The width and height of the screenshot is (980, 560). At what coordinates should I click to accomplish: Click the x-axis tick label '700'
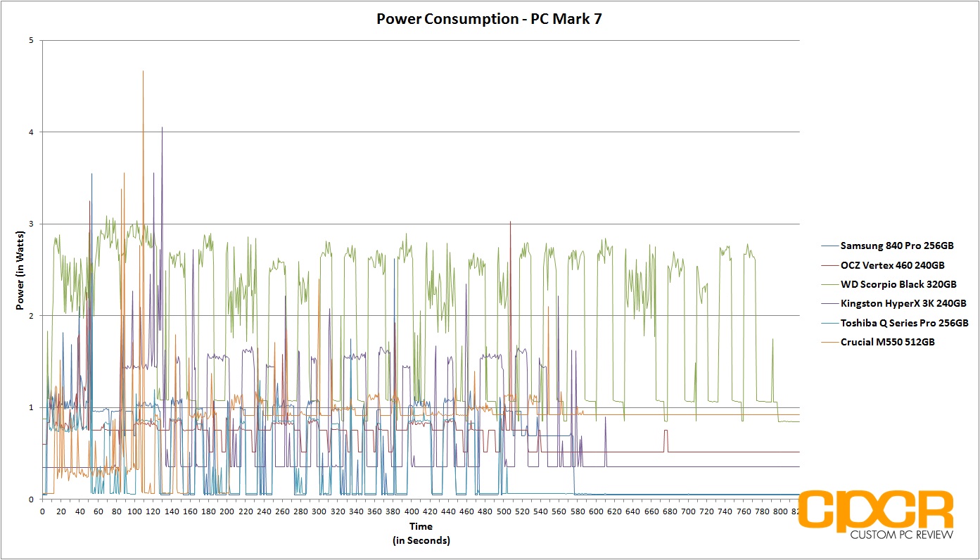coord(688,511)
